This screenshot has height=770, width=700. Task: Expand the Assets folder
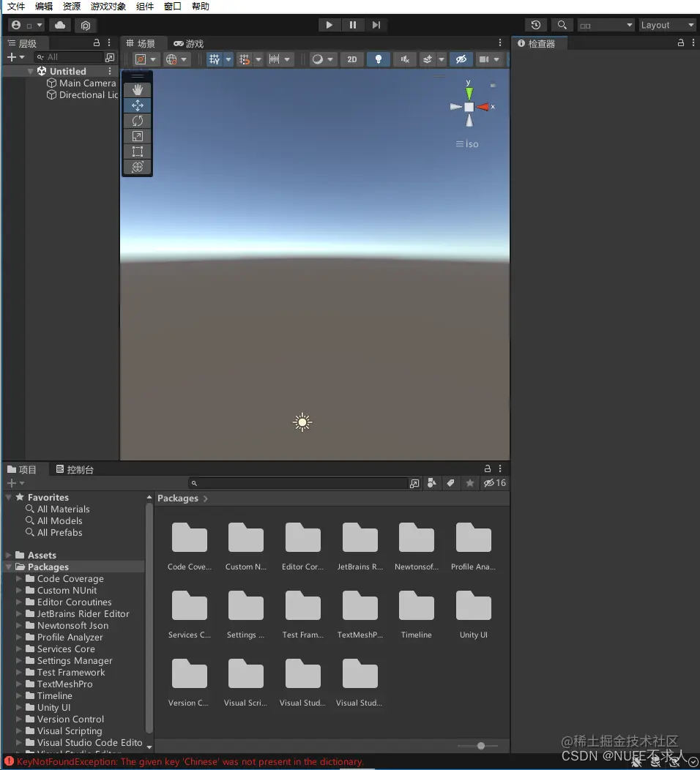8,555
